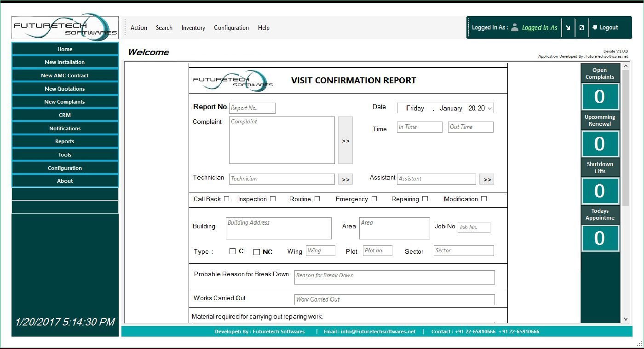Open New Installation from the sidebar
644x349 pixels.
[x=65, y=62]
